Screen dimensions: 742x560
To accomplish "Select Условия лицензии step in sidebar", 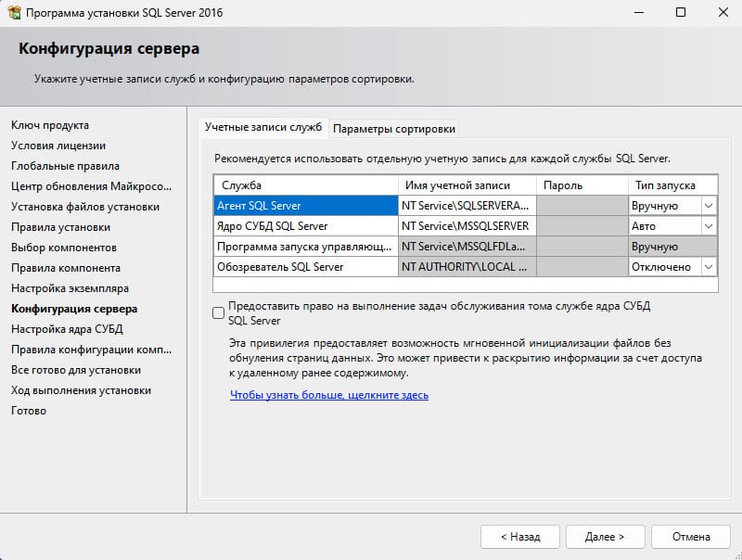I will coord(58,146).
